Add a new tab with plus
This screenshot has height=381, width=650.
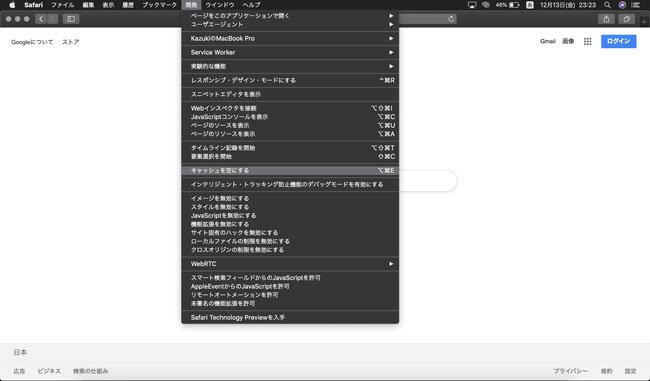click(644, 21)
